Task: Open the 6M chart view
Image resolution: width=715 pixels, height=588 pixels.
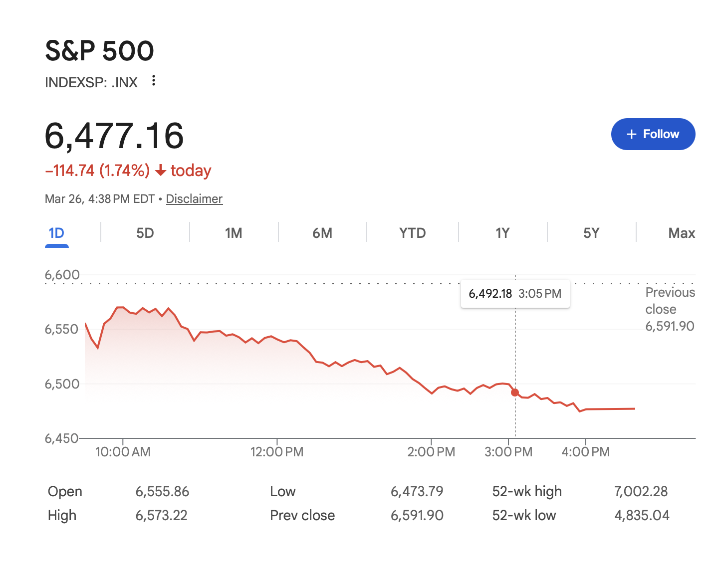Action: point(322,232)
